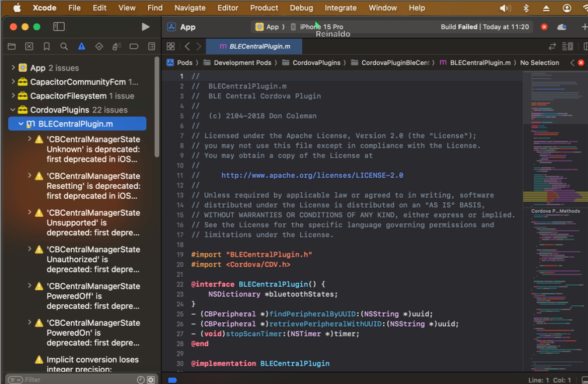Expand the CapacitorFilesystem 1 issue group
The height and width of the screenshot is (384, 588).
coord(13,96)
